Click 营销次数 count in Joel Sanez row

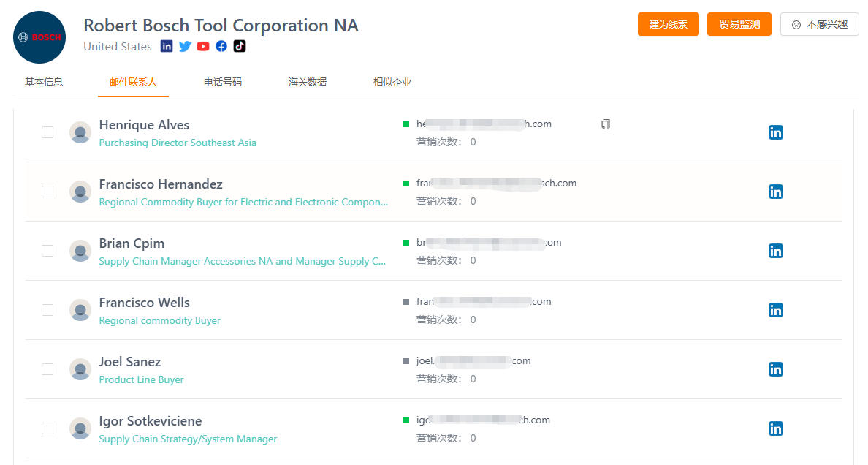[x=446, y=379]
